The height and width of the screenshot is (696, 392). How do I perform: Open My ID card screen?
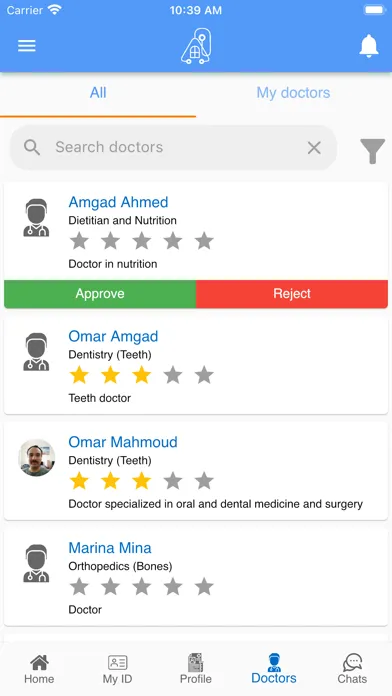[118, 669]
